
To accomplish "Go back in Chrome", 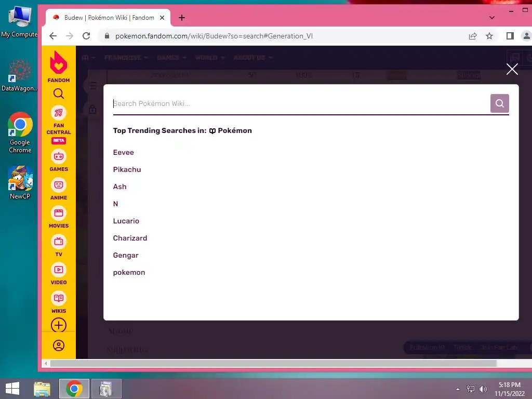I will coord(53,36).
